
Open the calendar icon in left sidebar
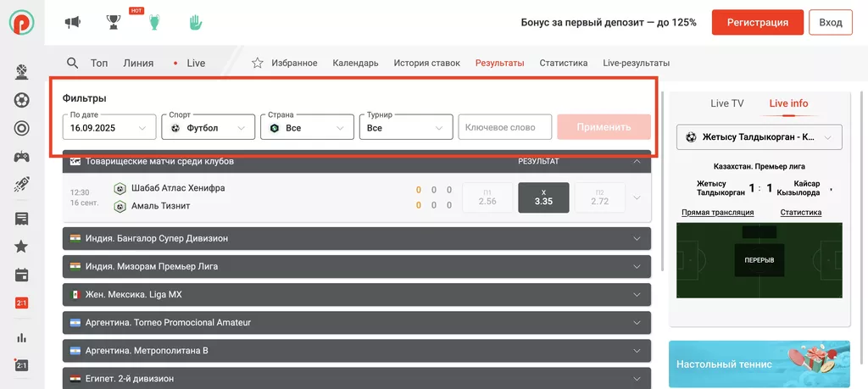pos(22,275)
